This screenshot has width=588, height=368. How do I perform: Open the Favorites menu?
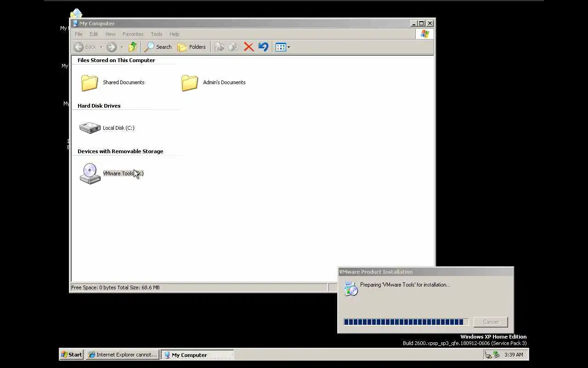tap(133, 34)
